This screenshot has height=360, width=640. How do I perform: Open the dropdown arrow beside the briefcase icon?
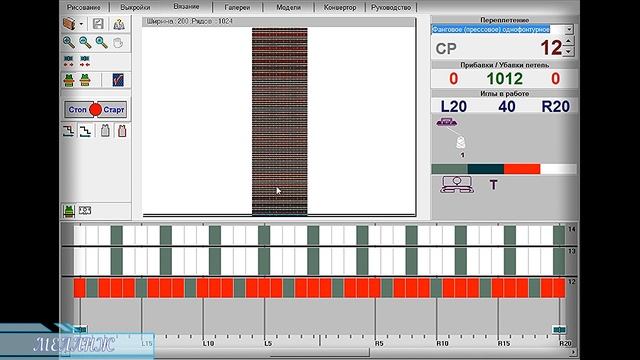tap(81, 24)
